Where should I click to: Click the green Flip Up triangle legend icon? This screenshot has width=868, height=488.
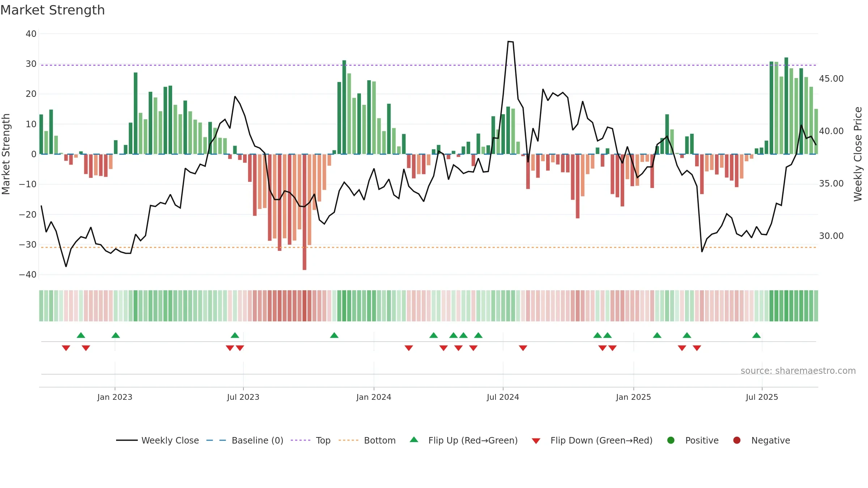(414, 440)
